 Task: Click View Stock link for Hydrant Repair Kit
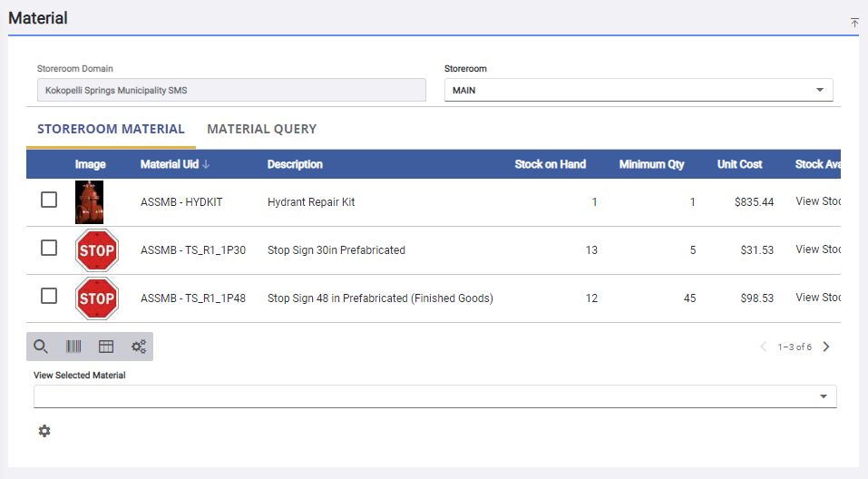818,201
